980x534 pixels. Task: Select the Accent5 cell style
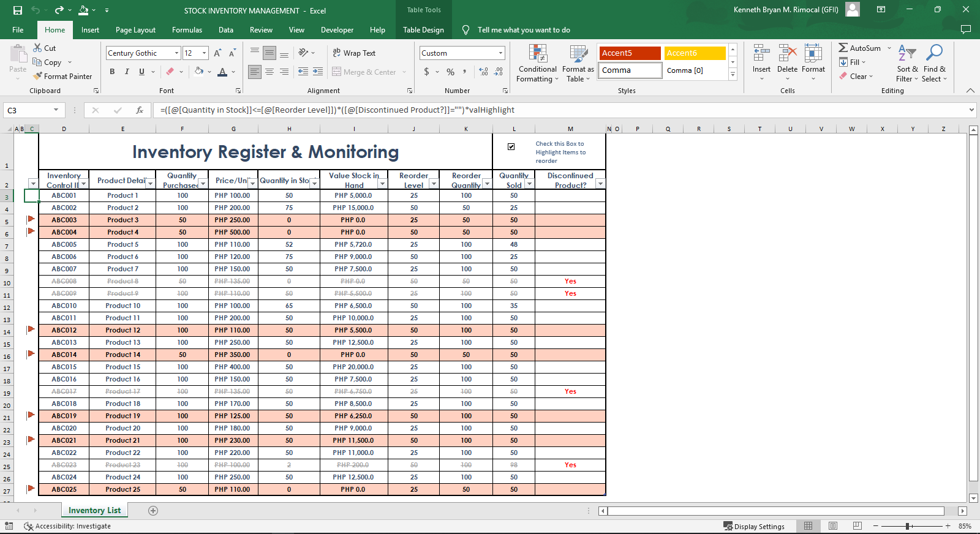630,53
